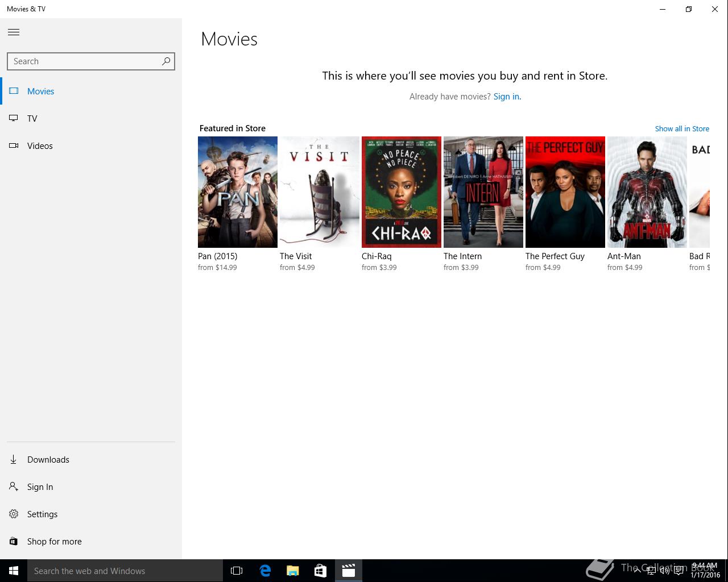
Task: Select The Intern title text
Action: point(462,256)
